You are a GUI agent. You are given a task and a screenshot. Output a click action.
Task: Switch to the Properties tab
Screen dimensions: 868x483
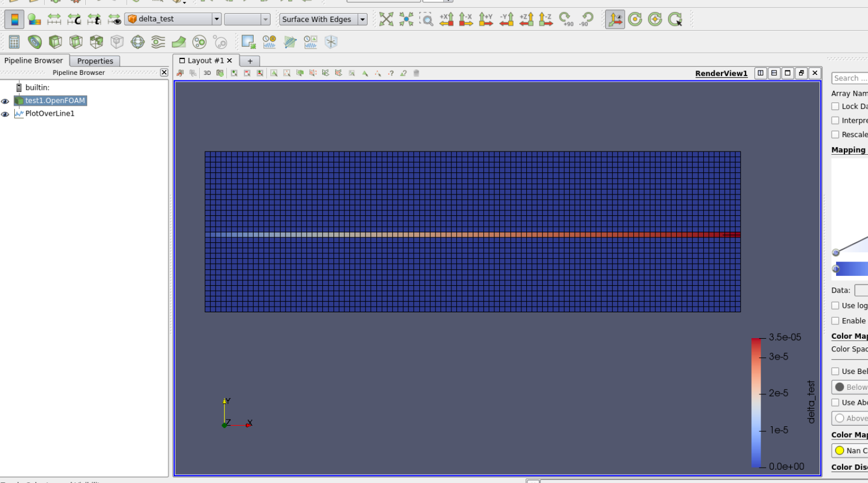pos(95,61)
